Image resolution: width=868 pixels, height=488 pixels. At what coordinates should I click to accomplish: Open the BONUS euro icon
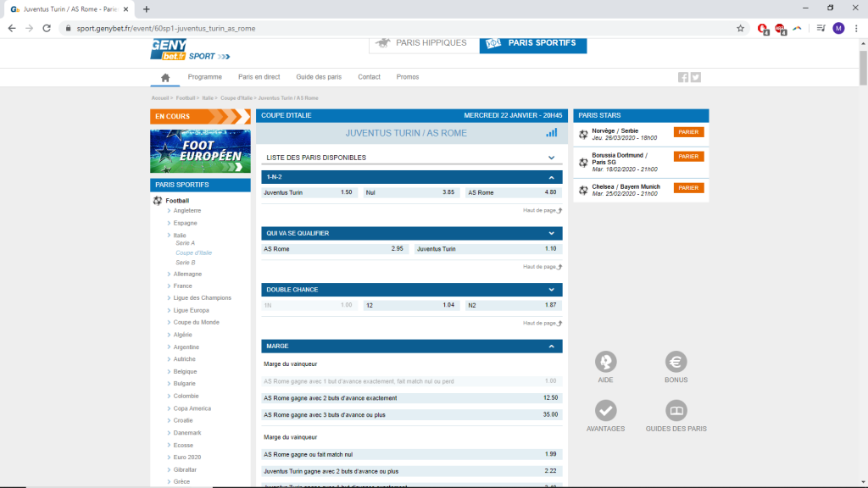[x=676, y=362]
